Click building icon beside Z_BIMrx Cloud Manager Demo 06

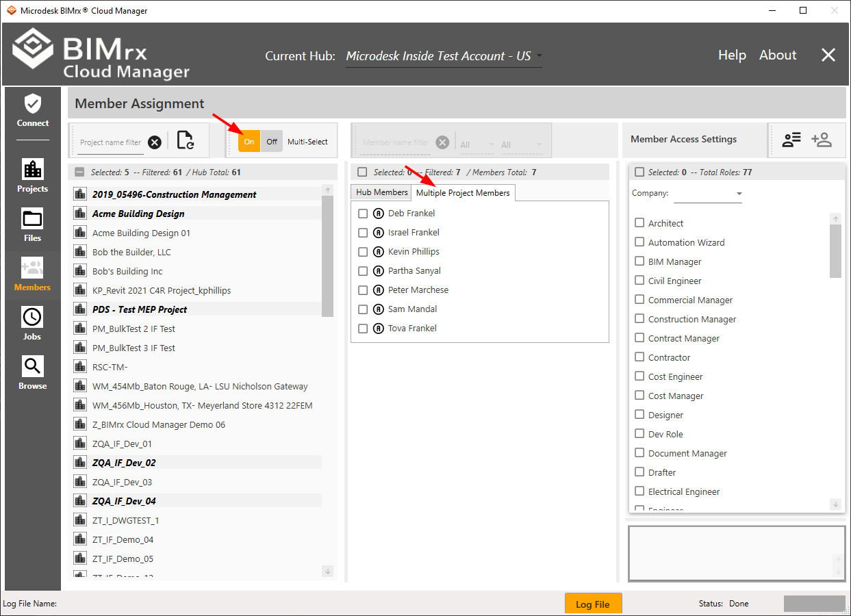(80, 424)
